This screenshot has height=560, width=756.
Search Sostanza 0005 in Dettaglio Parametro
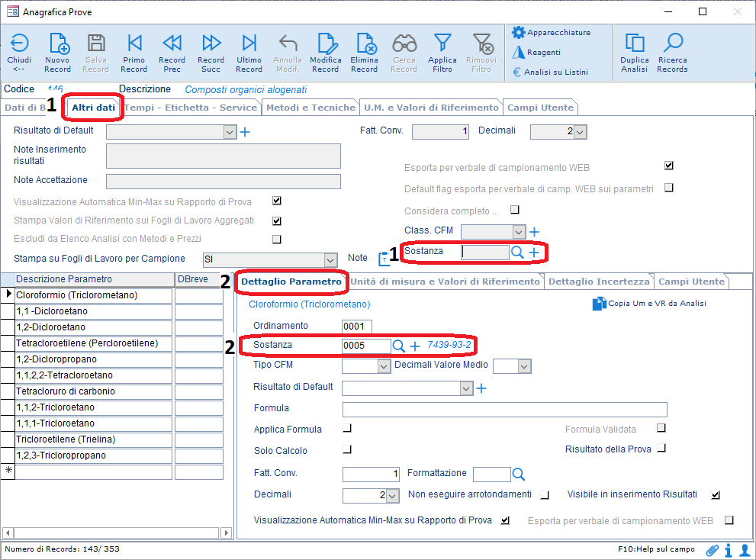(399, 346)
